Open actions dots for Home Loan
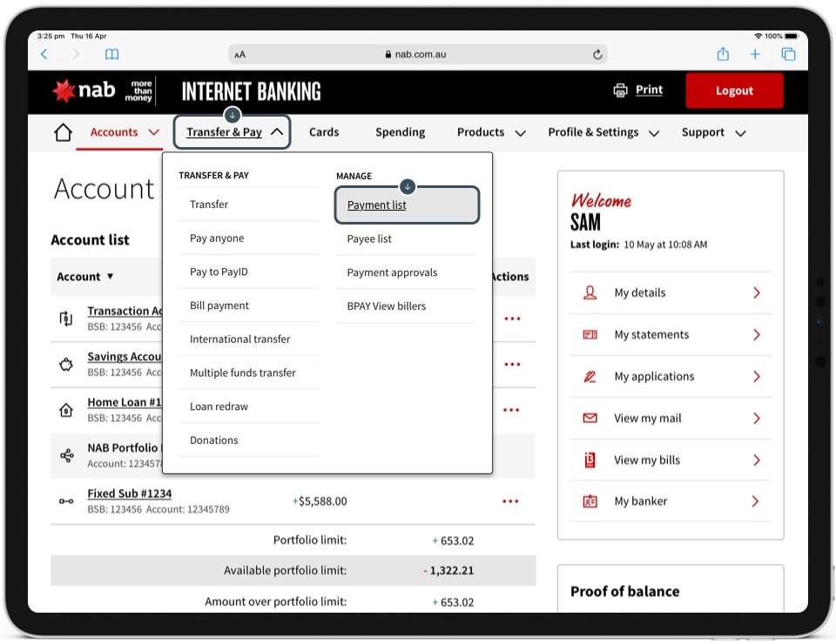 [511, 410]
